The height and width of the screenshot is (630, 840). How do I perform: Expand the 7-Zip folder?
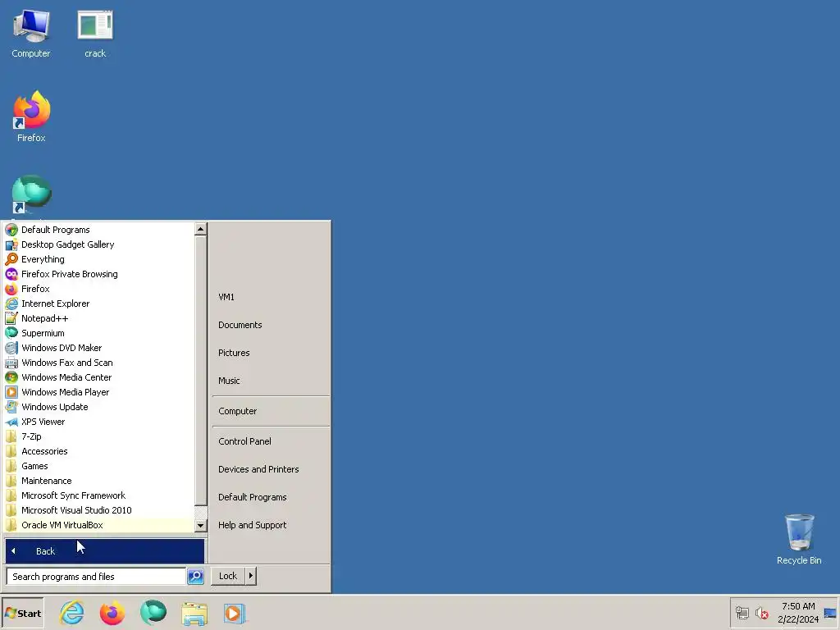[x=98, y=436]
